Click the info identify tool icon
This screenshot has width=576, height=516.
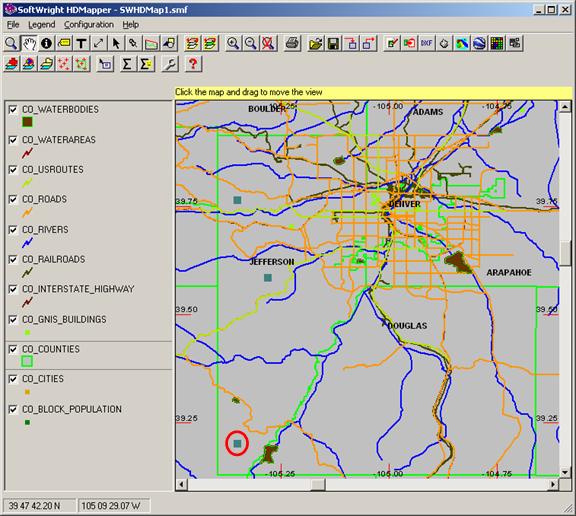46,43
